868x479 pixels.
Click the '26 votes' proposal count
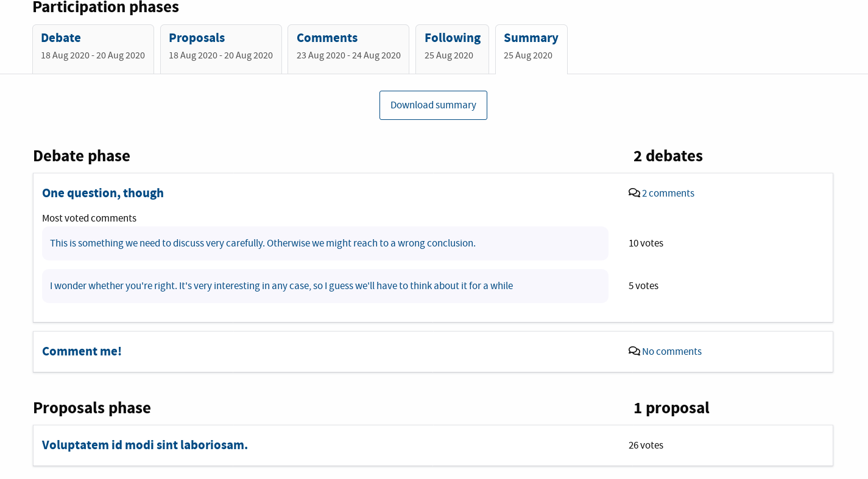646,446
